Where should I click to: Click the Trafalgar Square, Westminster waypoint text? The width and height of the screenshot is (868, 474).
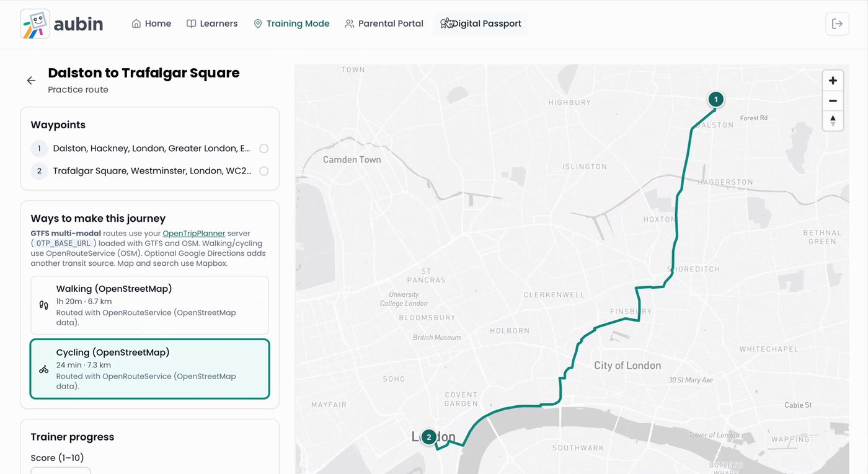point(152,171)
